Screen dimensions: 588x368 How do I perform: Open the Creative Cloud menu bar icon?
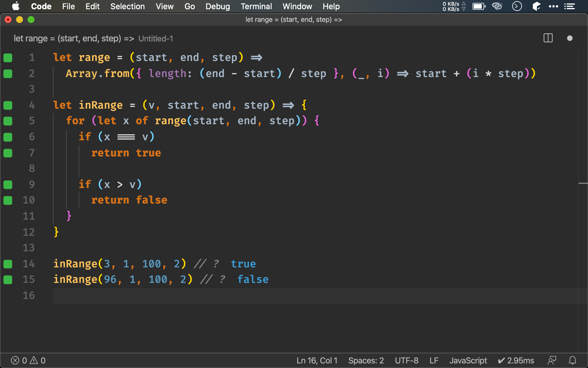coord(497,6)
